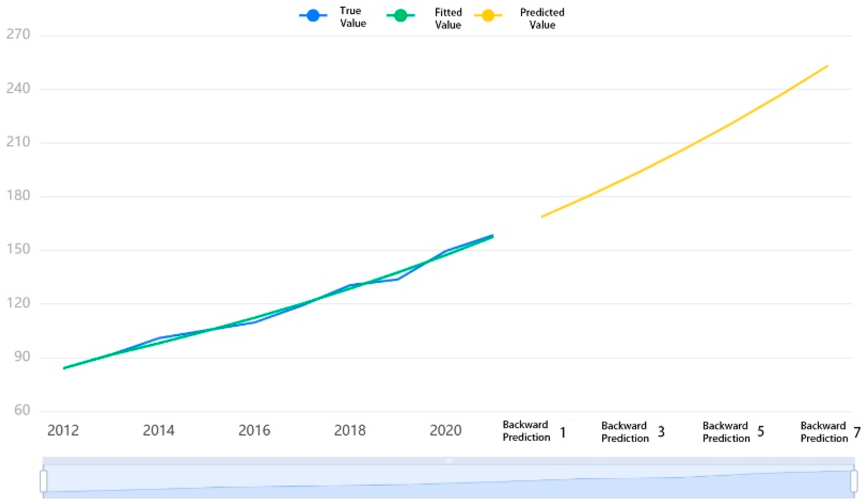
Task: Click the 2012 x-axis label
Action: [63, 431]
